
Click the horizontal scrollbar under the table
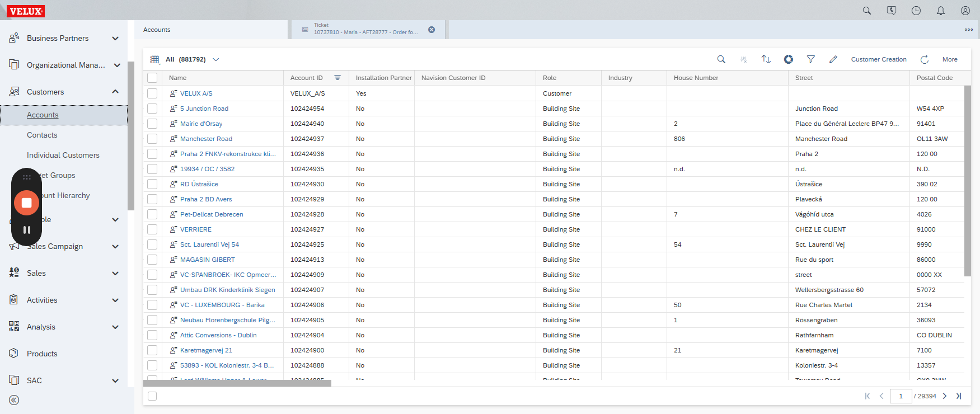pos(237,383)
